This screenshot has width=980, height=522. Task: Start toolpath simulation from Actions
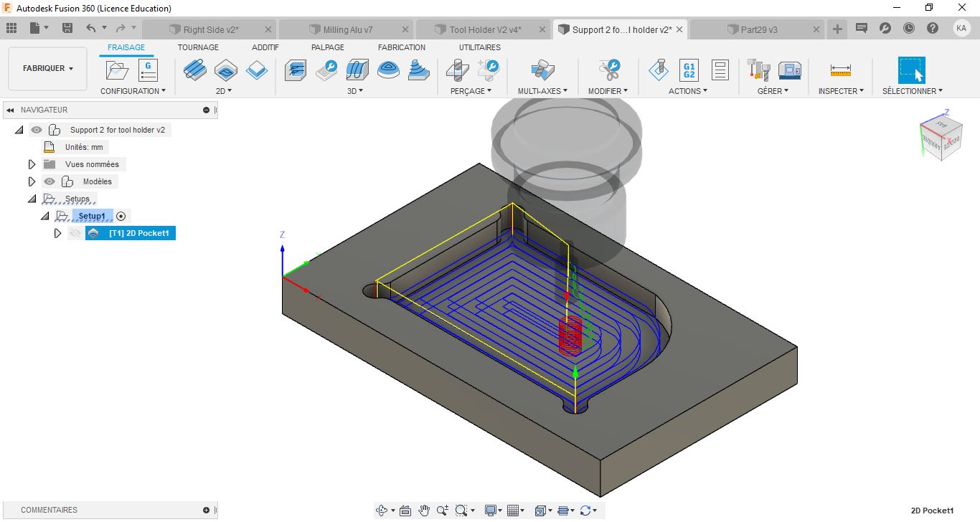pos(658,70)
